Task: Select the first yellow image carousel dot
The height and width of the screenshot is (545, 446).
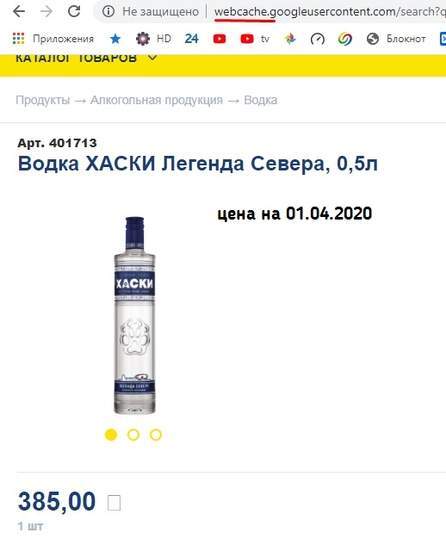Action: coord(111,434)
